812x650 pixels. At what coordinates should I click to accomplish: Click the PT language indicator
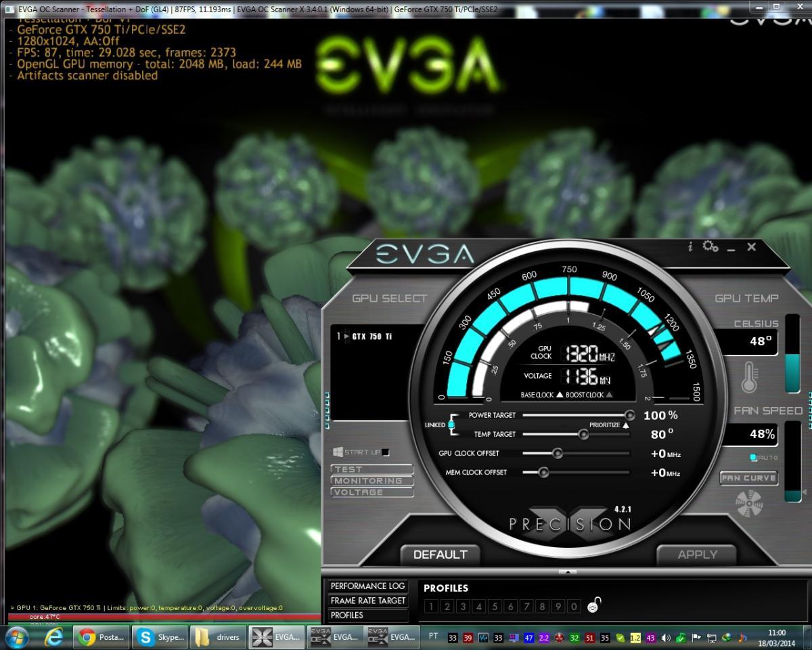tap(434, 636)
